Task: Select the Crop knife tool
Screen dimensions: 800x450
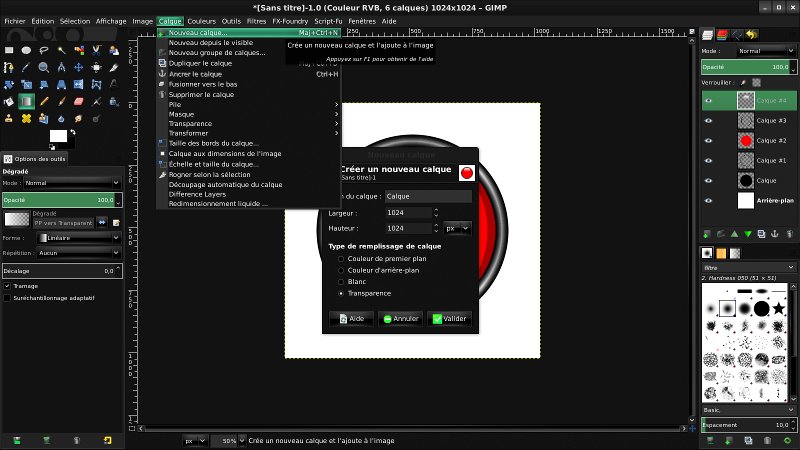Action: (x=113, y=67)
